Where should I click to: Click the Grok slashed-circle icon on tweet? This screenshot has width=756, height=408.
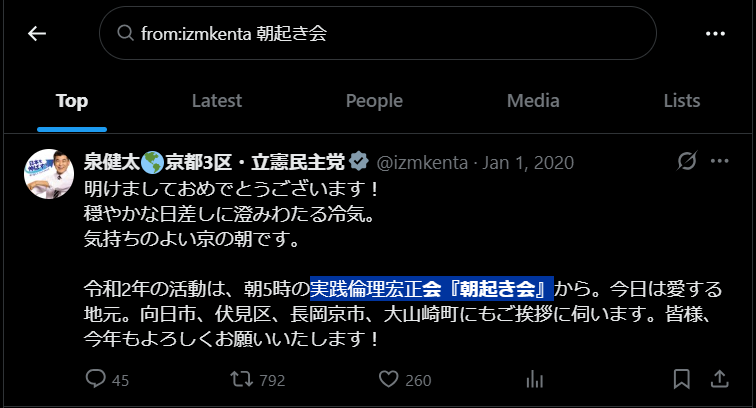tap(687, 161)
